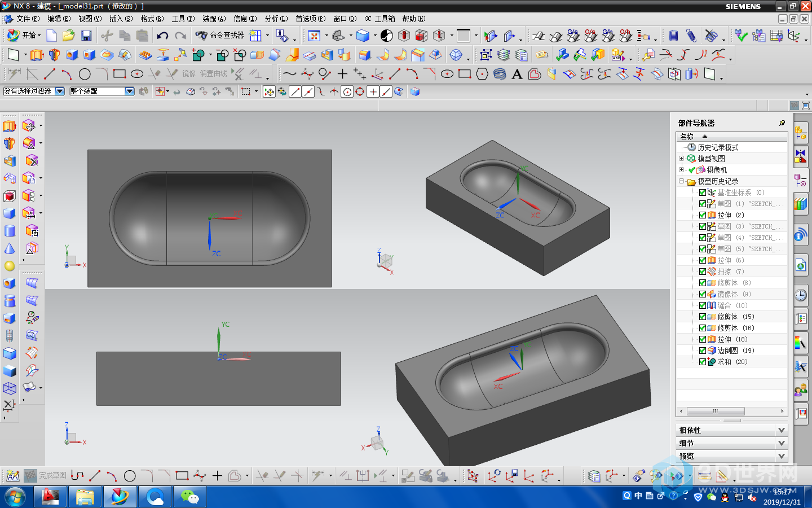812x508 pixels.
Task: Open the Roles sidebar tab
Action: pos(801,389)
